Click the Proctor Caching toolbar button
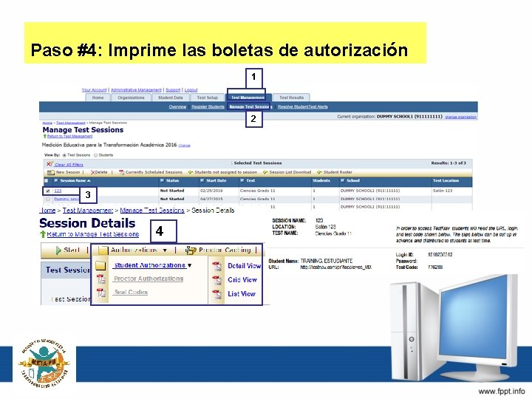532x399 pixels. point(218,250)
